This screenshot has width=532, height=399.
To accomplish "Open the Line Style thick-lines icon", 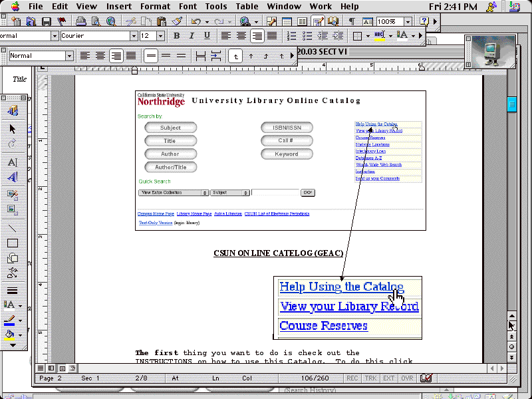I will tap(13, 291).
